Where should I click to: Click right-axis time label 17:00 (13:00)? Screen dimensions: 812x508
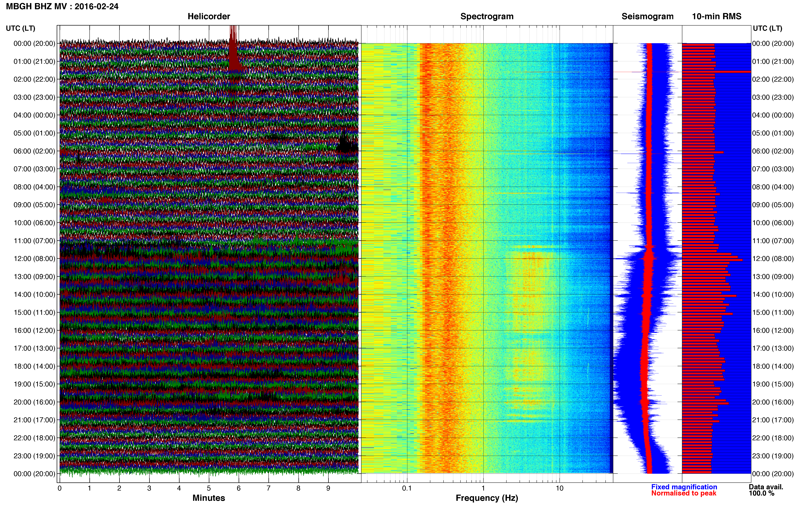pyautogui.click(x=773, y=348)
